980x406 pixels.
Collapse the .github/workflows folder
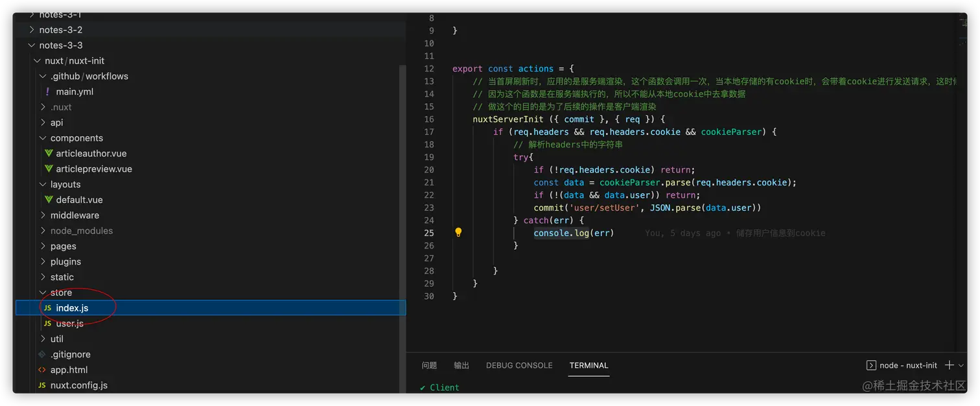[x=43, y=77]
